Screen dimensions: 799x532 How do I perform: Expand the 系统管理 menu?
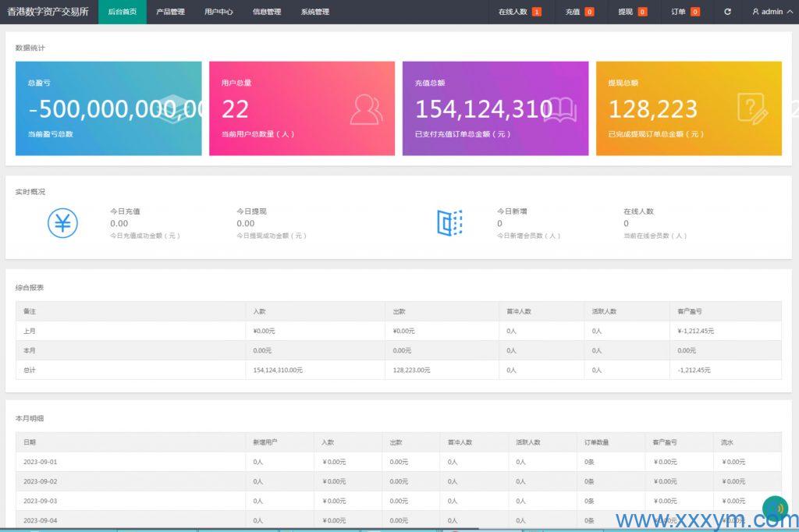coord(315,12)
